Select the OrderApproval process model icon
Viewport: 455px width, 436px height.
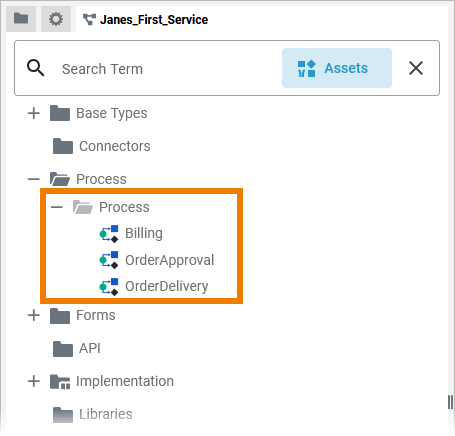(109, 260)
